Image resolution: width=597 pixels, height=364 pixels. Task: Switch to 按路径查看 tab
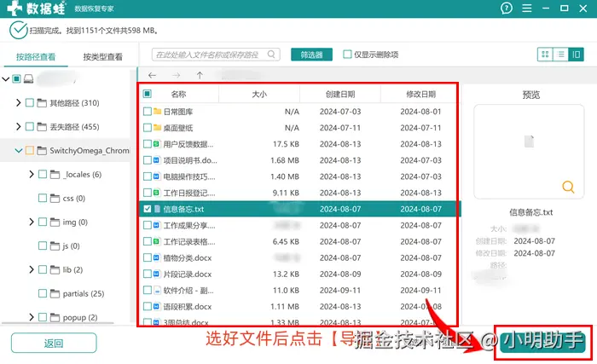click(x=36, y=57)
